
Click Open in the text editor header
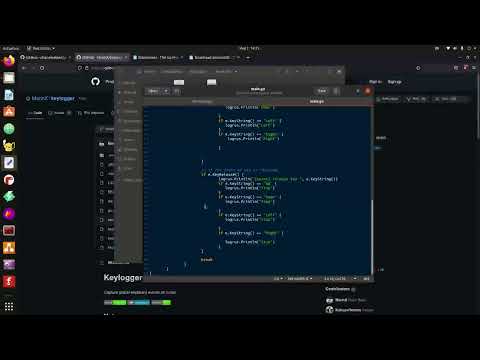click(153, 91)
